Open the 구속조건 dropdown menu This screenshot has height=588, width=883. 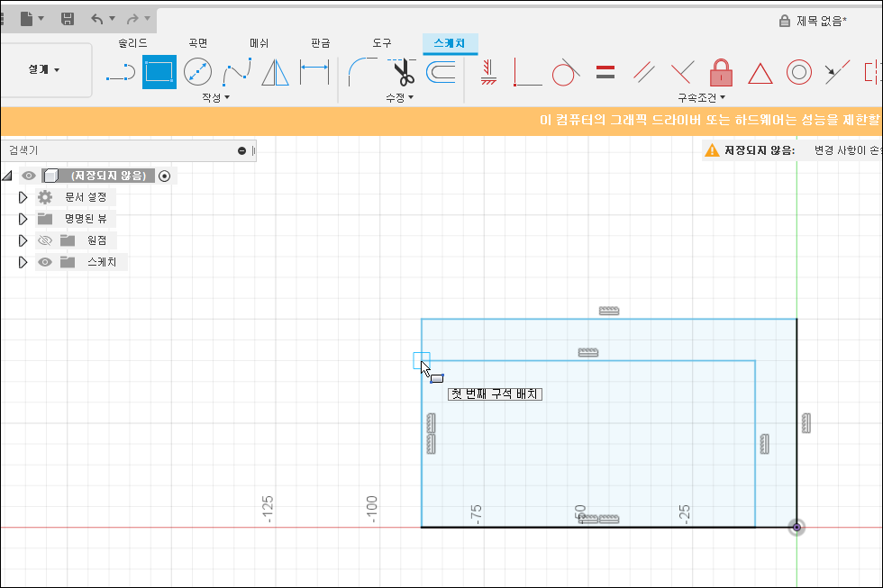(701, 97)
